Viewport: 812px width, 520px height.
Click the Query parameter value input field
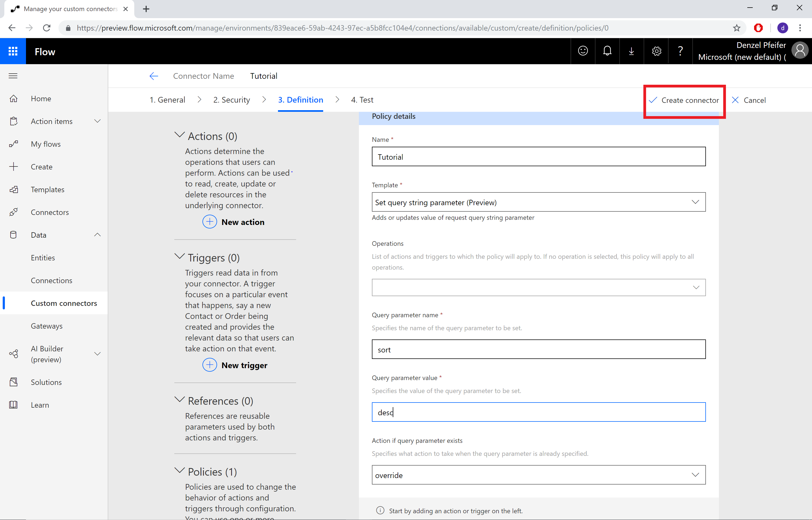[x=539, y=412]
